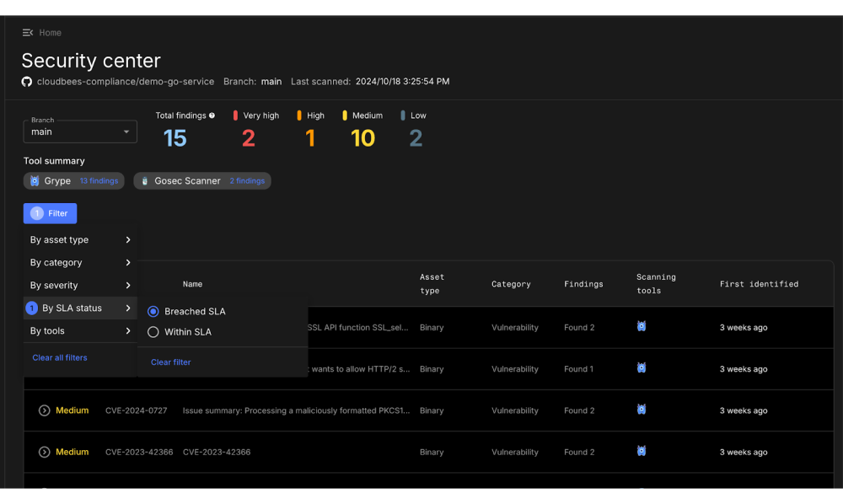This screenshot has height=504, width=843.
Task: Click the Scanning tools column header
Action: coord(656,284)
